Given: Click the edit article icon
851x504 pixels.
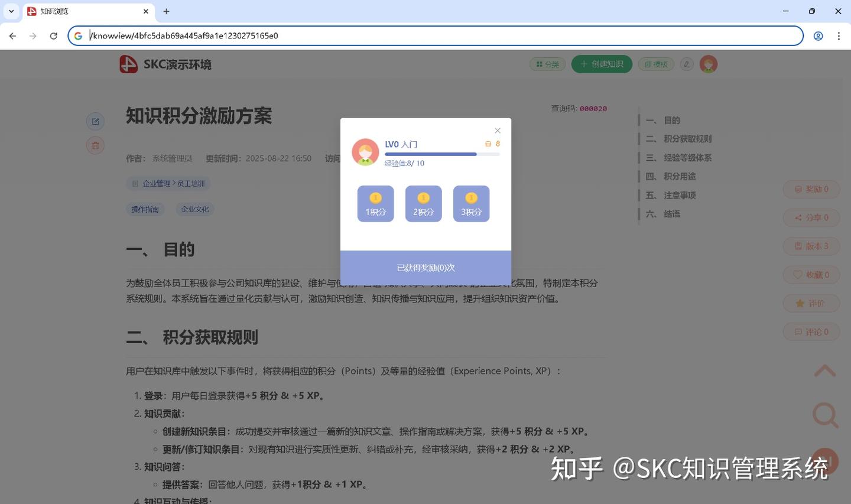Looking at the screenshot, I should pos(95,122).
